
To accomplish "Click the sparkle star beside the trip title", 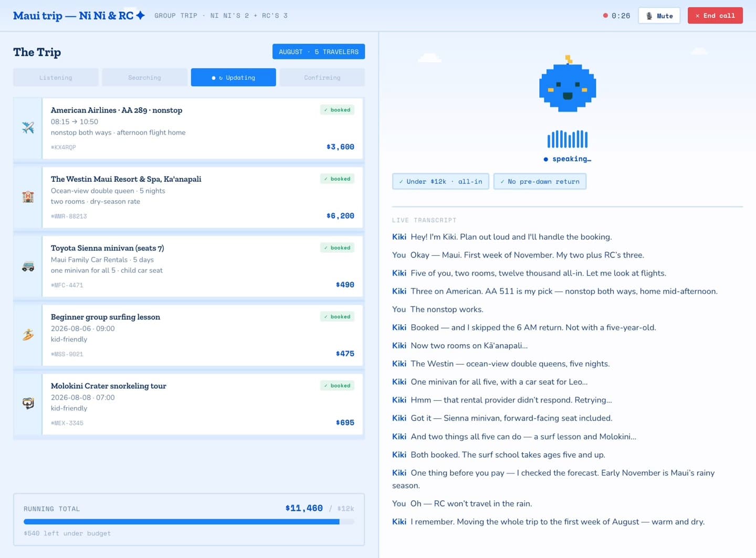I will coord(140,15).
